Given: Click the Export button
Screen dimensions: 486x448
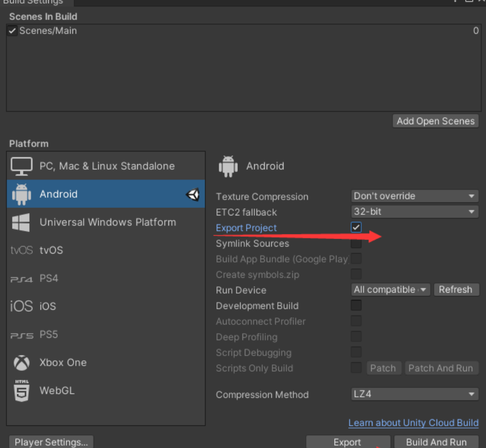Looking at the screenshot, I should (348, 442).
